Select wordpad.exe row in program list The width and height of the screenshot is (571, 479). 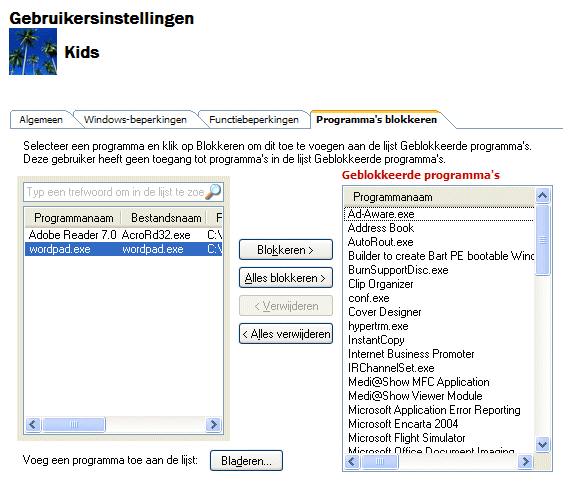pos(123,249)
